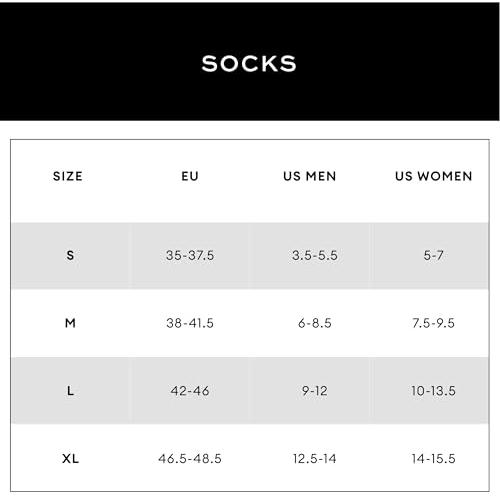Click US women value 7.5-9.5
The width and height of the screenshot is (500, 500).
coord(433,323)
